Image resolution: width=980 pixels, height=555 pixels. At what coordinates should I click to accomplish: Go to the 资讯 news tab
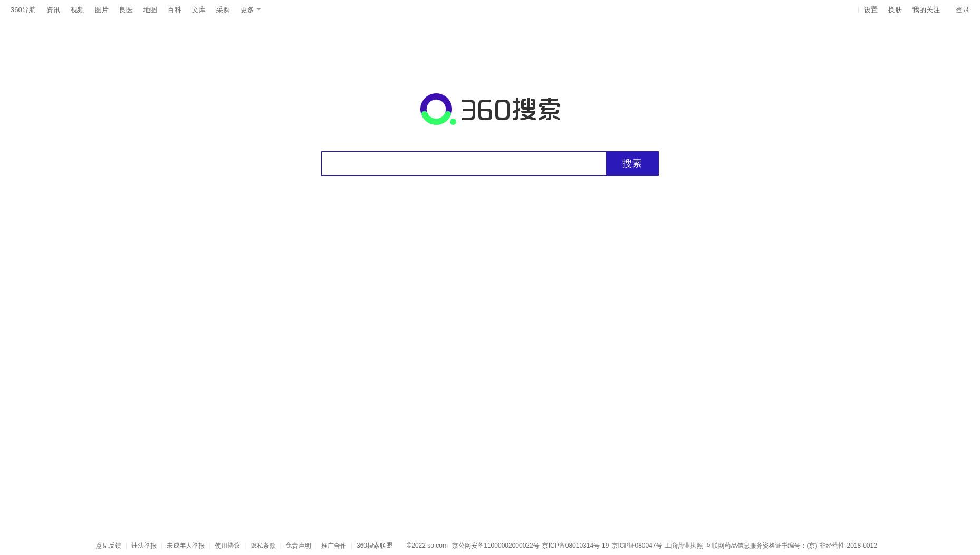pyautogui.click(x=53, y=10)
